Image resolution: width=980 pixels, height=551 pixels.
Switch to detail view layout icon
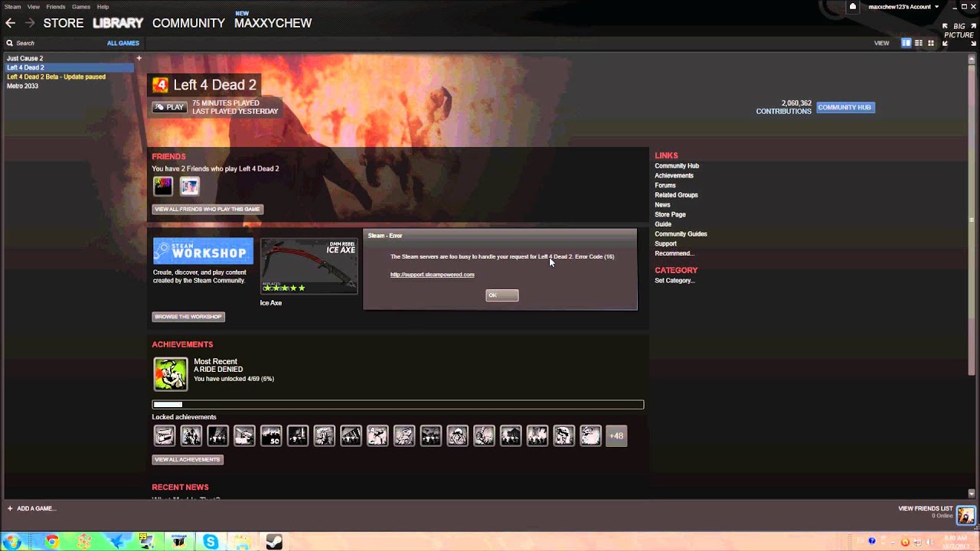906,43
